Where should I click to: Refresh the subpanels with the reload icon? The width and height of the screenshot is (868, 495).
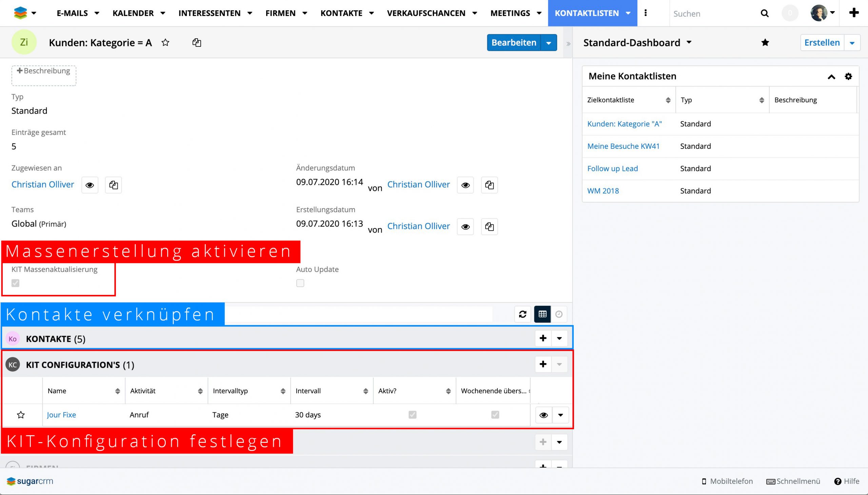point(522,314)
